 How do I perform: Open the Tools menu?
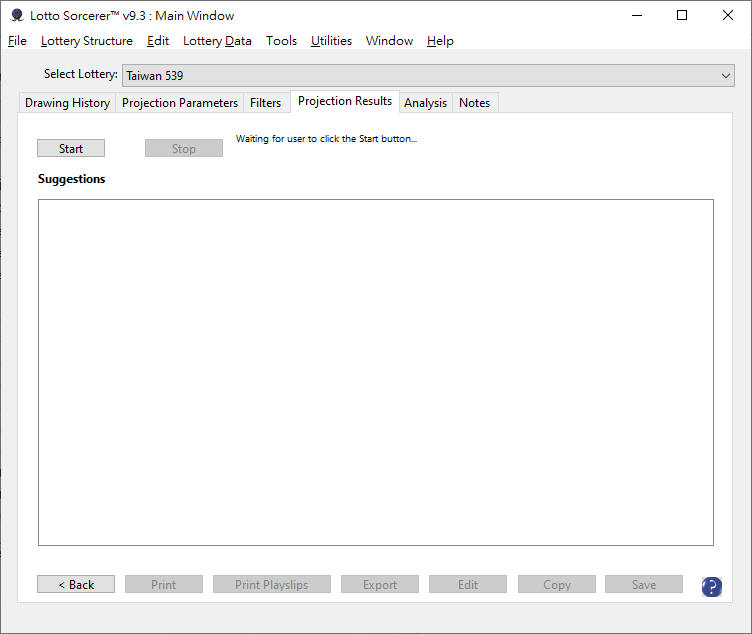[x=281, y=41]
